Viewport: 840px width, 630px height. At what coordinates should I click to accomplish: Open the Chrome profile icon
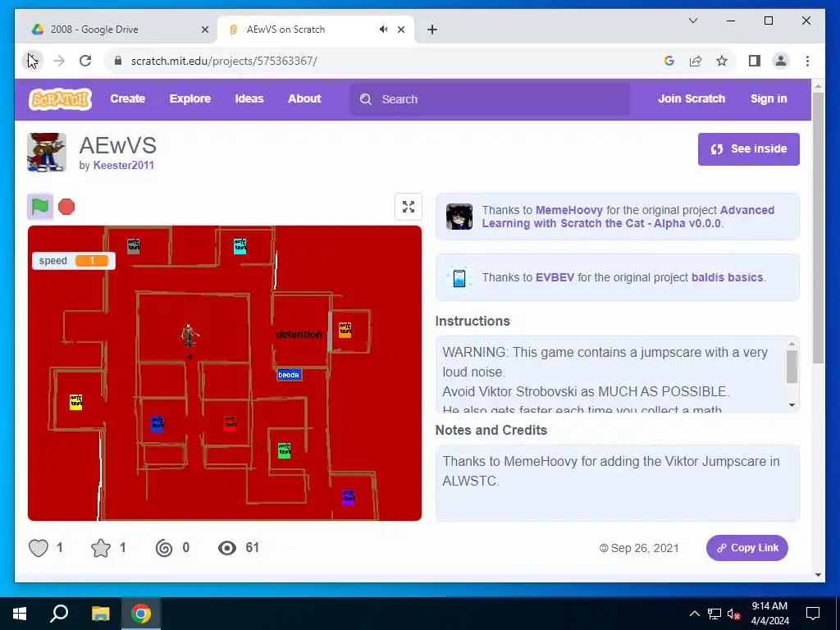click(x=781, y=61)
